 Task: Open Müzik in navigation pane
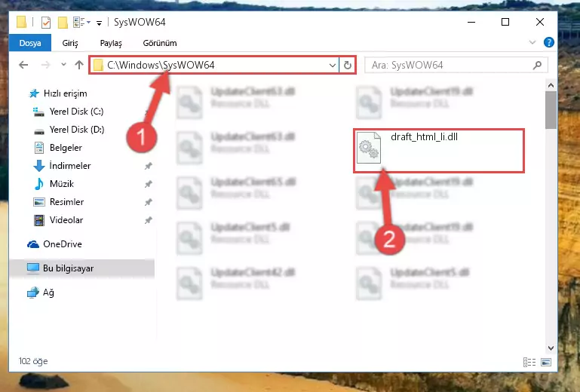click(62, 184)
